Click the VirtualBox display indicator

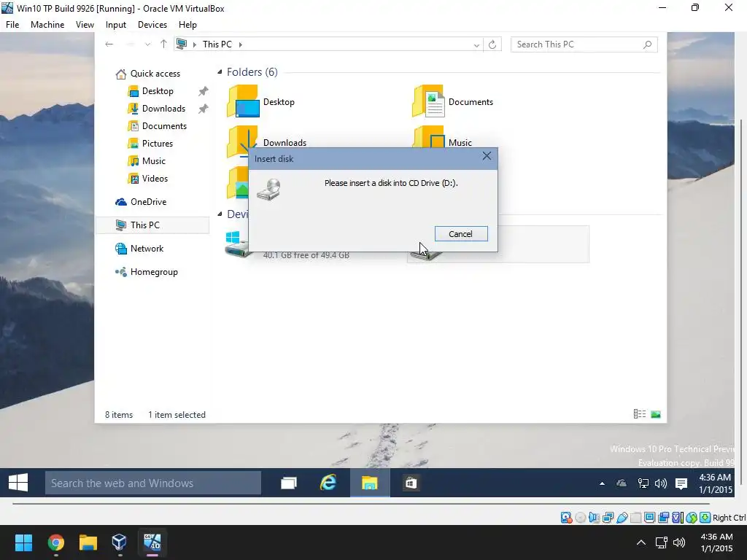pos(649,518)
